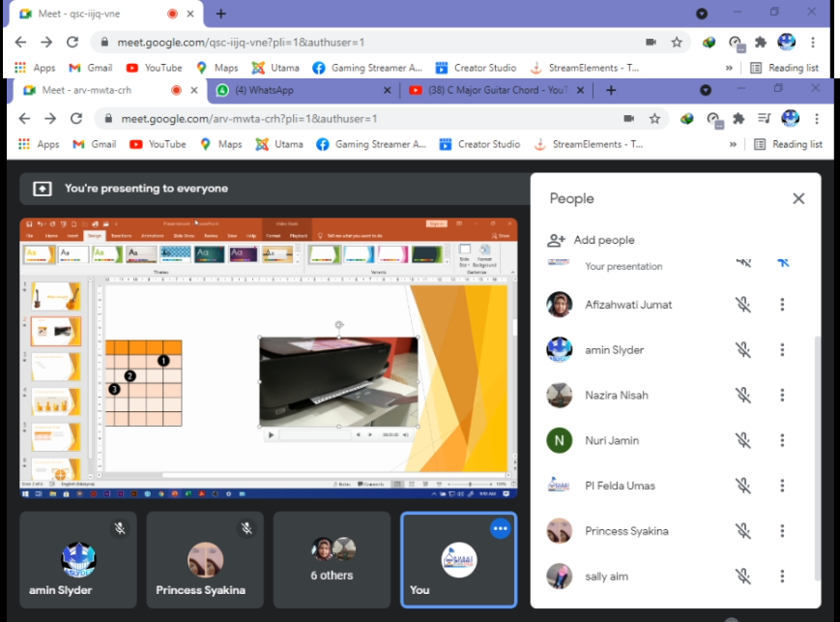The image size is (840, 622).
Task: Mute Afizahwati Jumat's microphone
Action: pos(742,305)
